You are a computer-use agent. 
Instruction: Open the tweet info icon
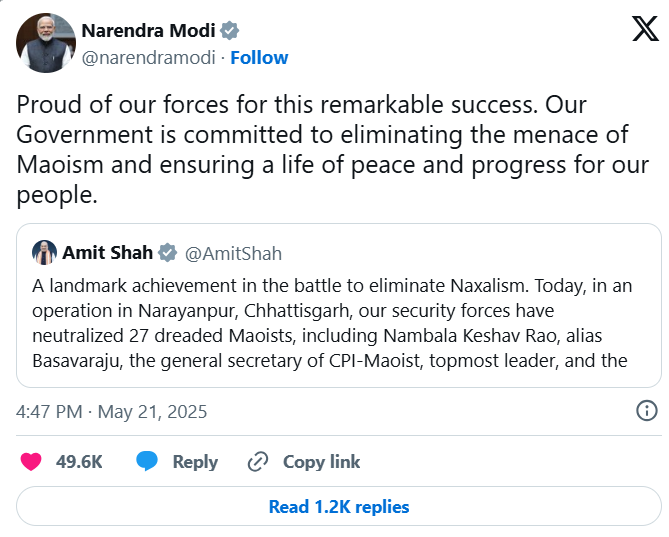(x=647, y=410)
